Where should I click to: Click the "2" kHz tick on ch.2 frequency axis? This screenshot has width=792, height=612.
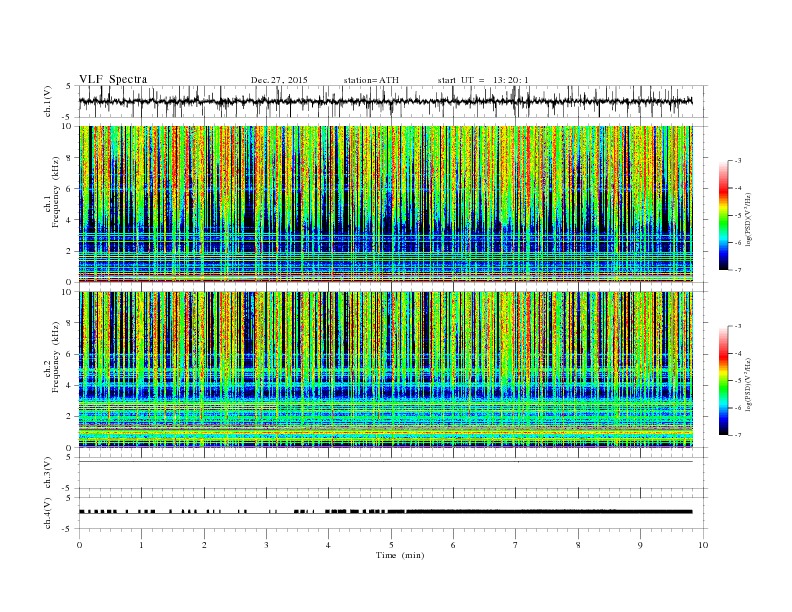pyautogui.click(x=70, y=417)
